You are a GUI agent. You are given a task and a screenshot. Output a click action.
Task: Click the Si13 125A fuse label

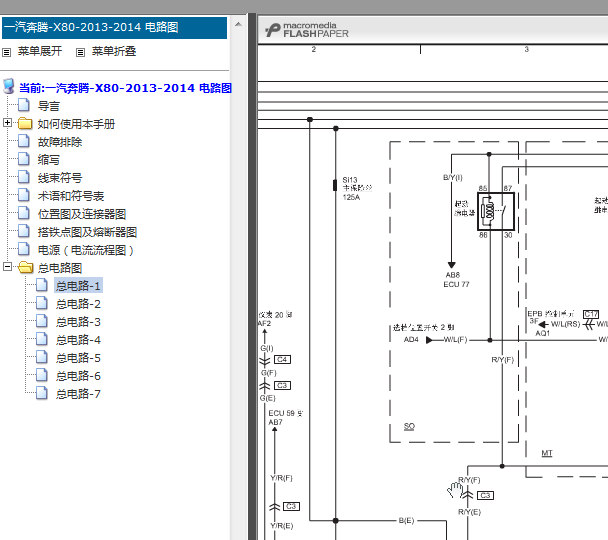[357, 188]
